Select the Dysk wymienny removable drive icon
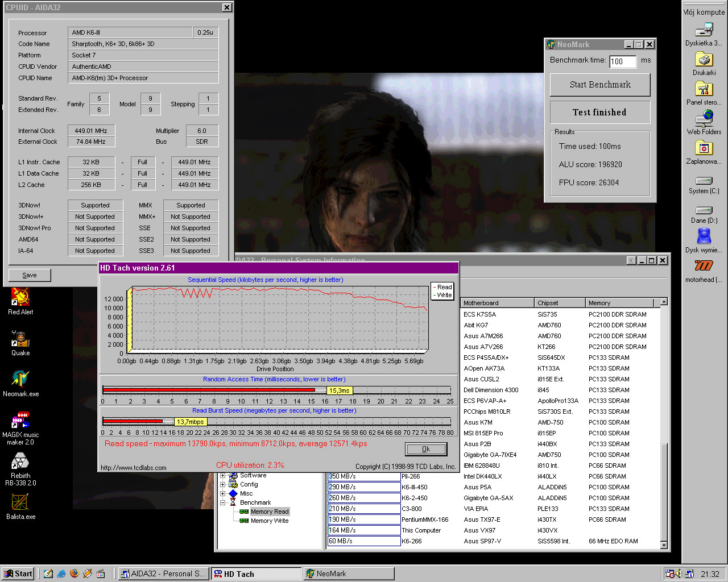728x582 pixels. pyautogui.click(x=704, y=240)
